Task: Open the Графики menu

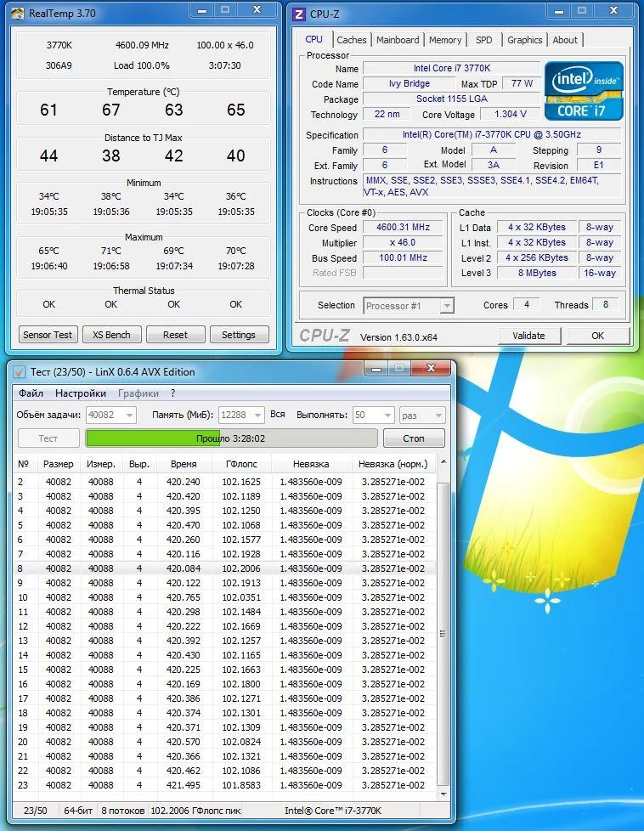Action: point(138,393)
